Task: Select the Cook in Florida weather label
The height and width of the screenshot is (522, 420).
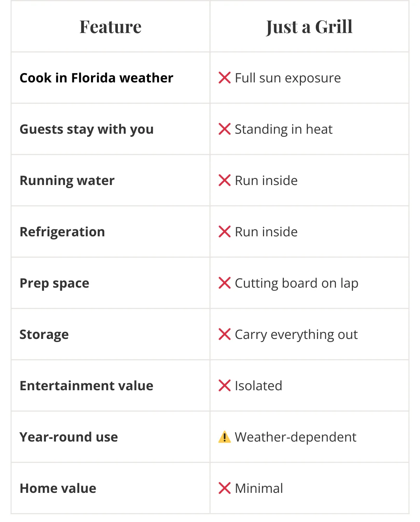Action: 96,78
